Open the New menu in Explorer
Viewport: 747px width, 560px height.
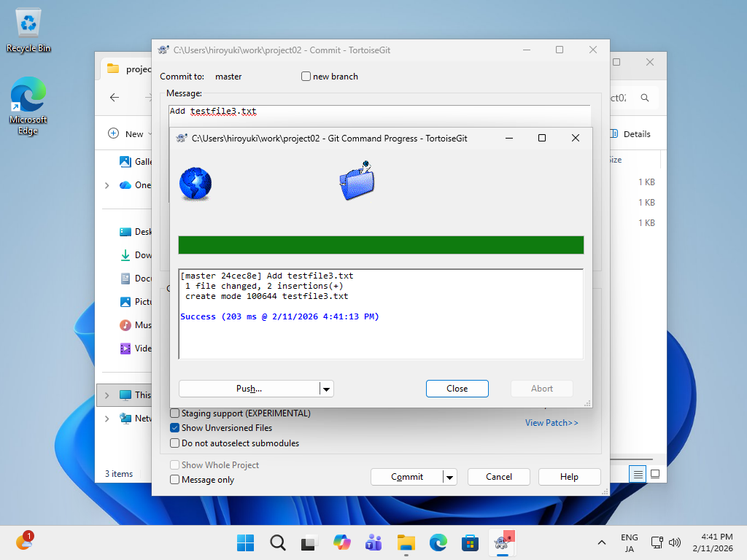click(130, 134)
